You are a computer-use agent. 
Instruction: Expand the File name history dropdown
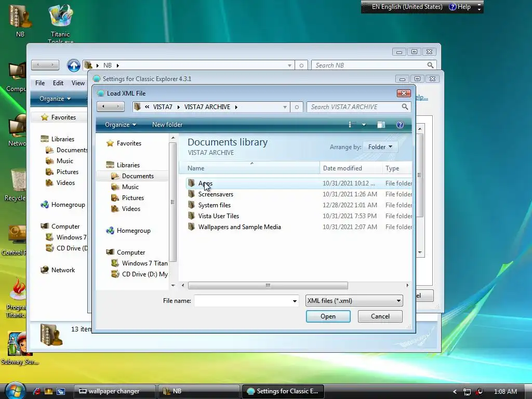click(x=295, y=301)
